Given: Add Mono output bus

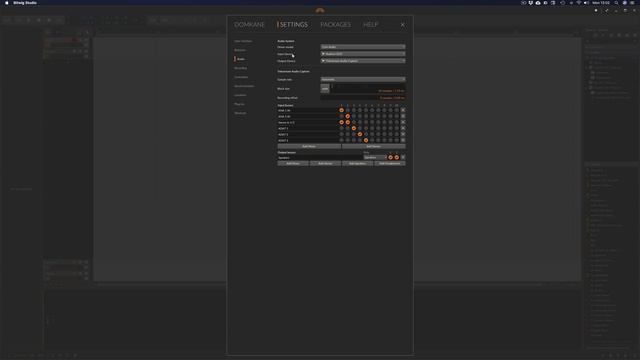Looking at the screenshot, I should coord(293,163).
